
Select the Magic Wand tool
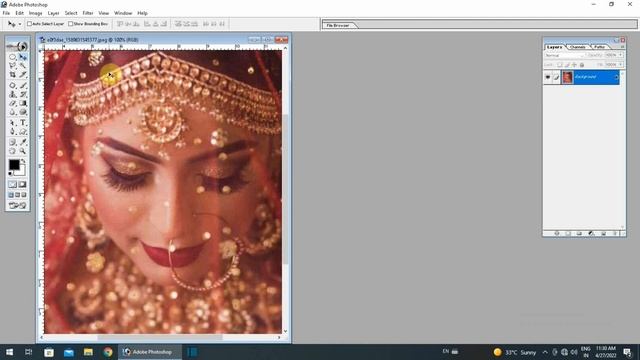click(23, 66)
